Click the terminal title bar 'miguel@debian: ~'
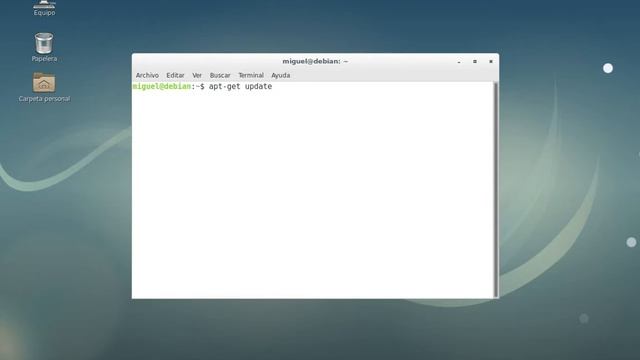This screenshot has width=640, height=360. pos(315,61)
